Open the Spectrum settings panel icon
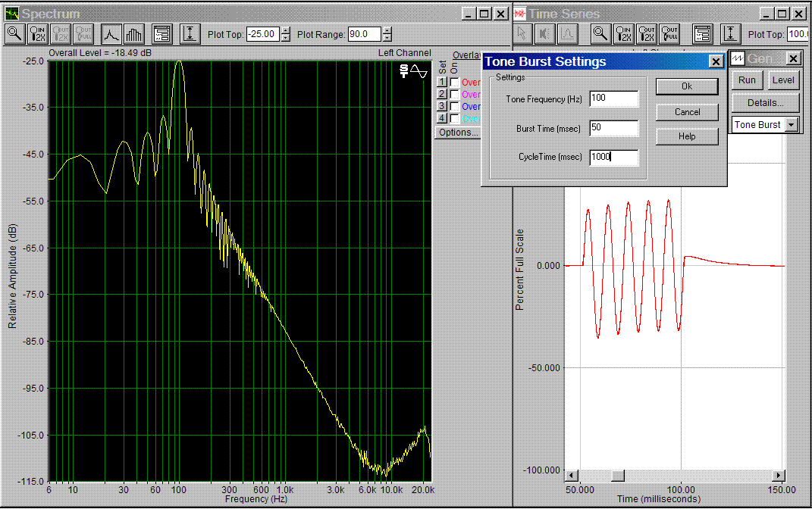Image resolution: width=812 pixels, height=509 pixels. click(161, 34)
